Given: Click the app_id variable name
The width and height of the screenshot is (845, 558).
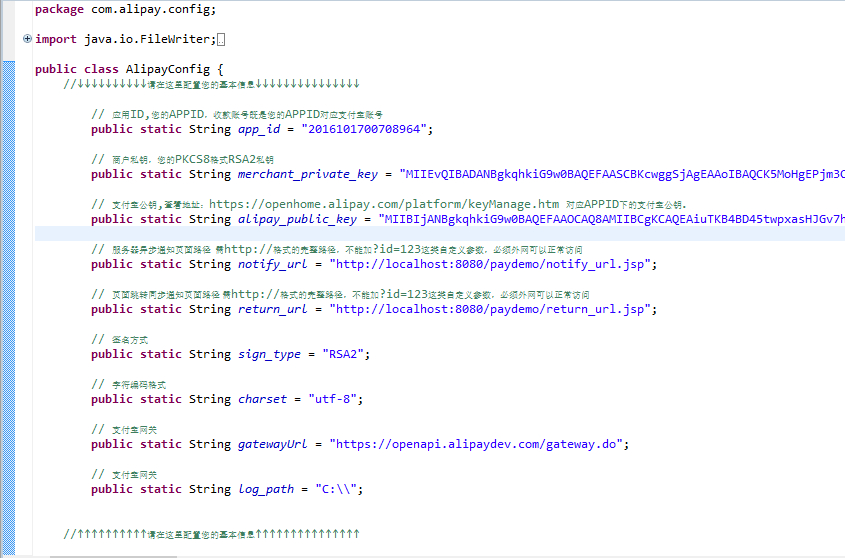Looking at the screenshot, I should [259, 129].
